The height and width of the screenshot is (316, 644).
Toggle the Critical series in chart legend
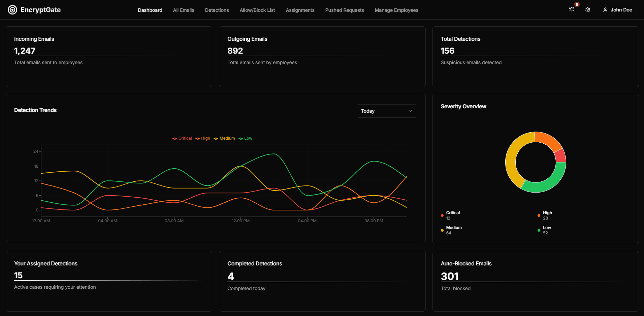coord(182,138)
